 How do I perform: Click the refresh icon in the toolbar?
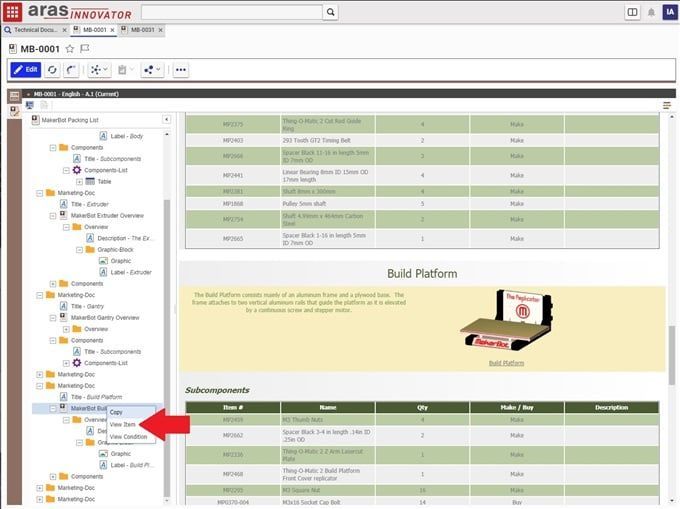[52, 70]
